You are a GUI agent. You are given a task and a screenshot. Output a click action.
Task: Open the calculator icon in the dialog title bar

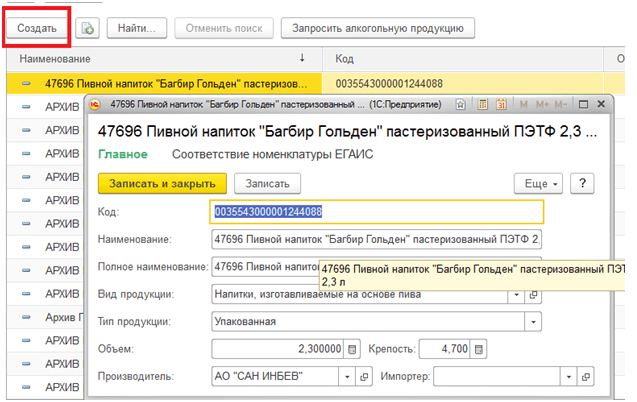click(x=482, y=103)
